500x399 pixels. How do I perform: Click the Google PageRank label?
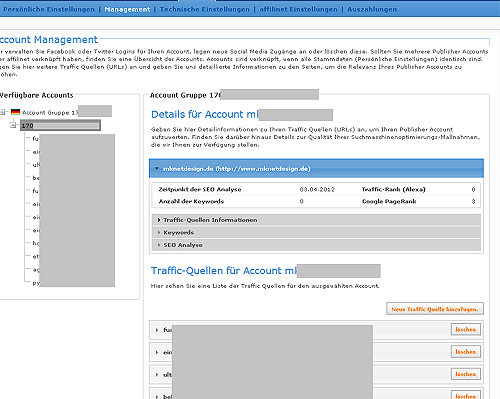click(389, 201)
